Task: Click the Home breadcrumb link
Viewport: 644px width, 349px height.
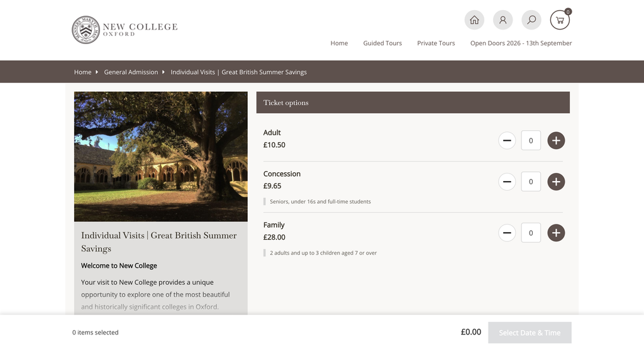Action: click(x=82, y=72)
